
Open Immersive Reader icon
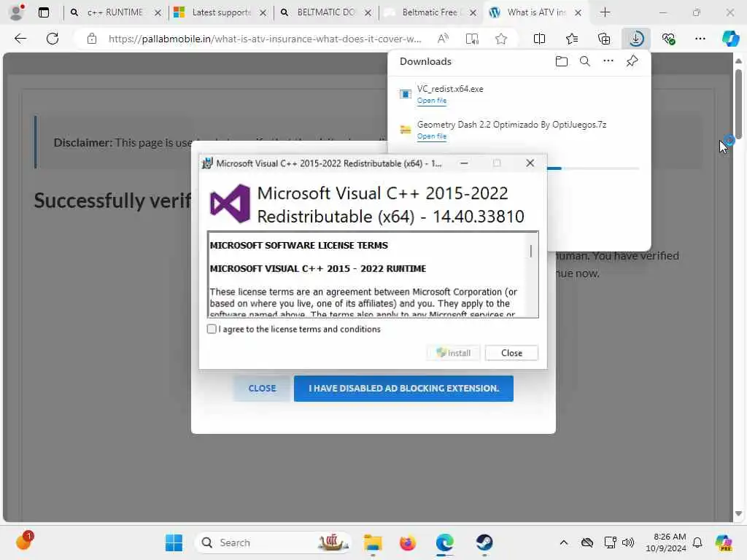[x=472, y=39]
